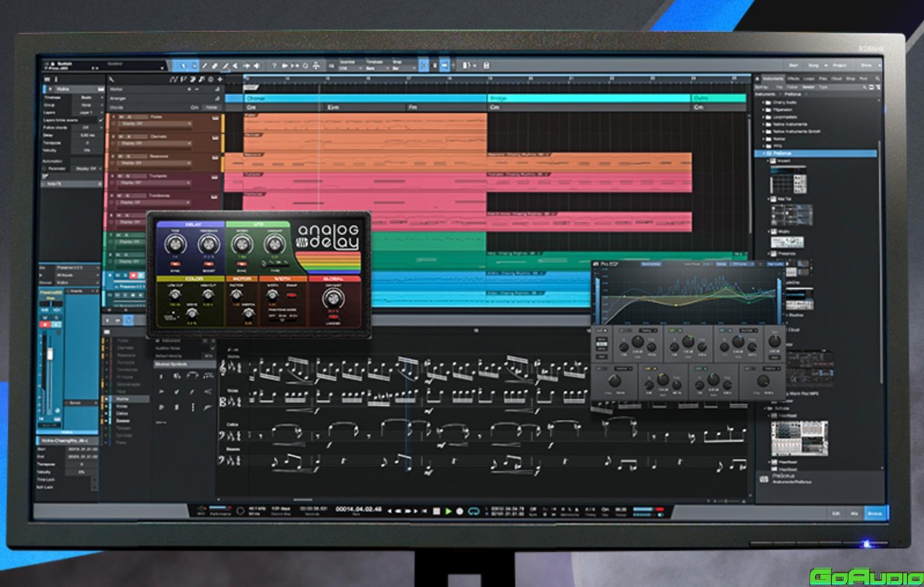Mute the Clarinets track
The image size is (924, 587).
tap(121, 137)
